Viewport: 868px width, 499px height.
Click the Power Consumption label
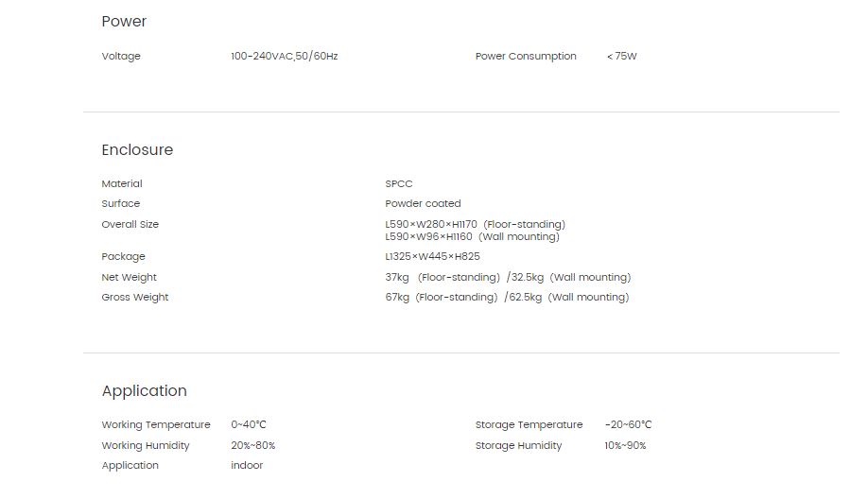(x=526, y=57)
